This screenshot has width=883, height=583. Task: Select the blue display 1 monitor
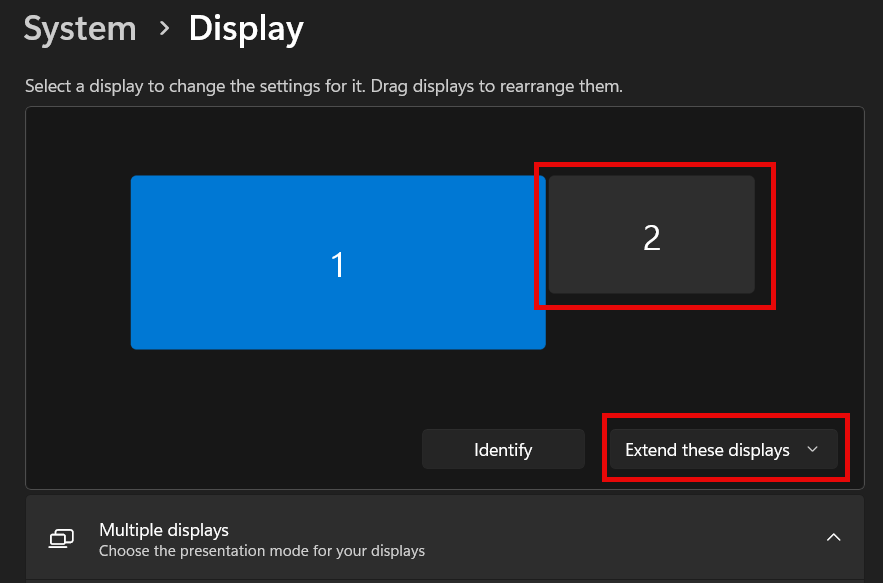(338, 262)
